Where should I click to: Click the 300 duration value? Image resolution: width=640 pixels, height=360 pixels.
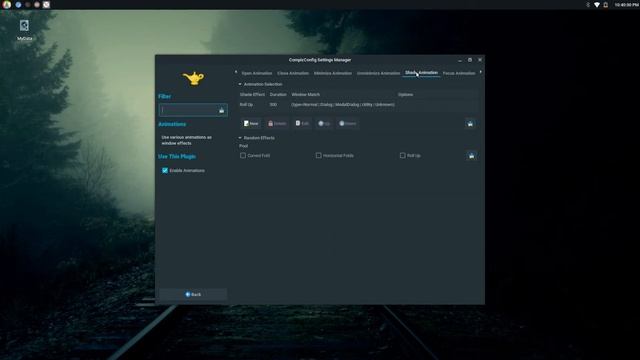273,104
